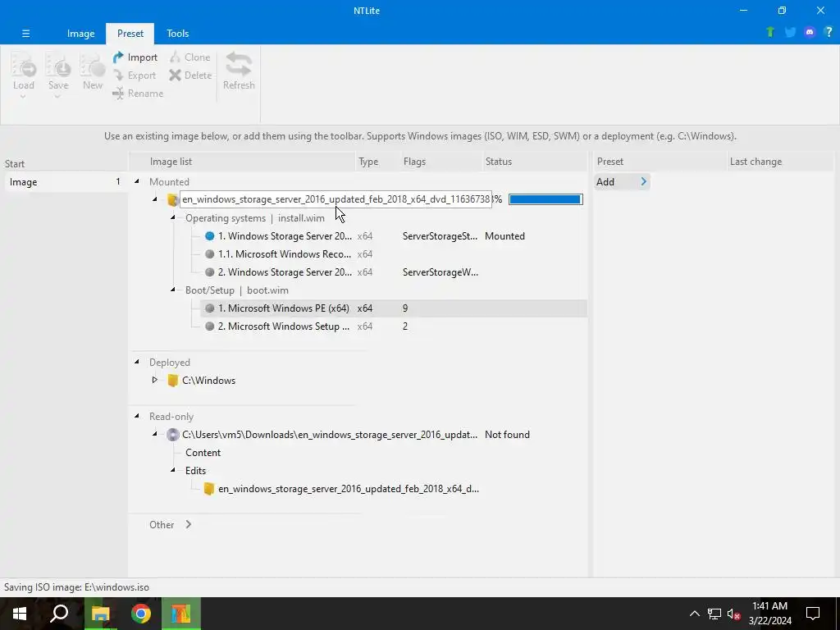Click the Load preset icon
840x630 pixels.
pyautogui.click(x=24, y=66)
